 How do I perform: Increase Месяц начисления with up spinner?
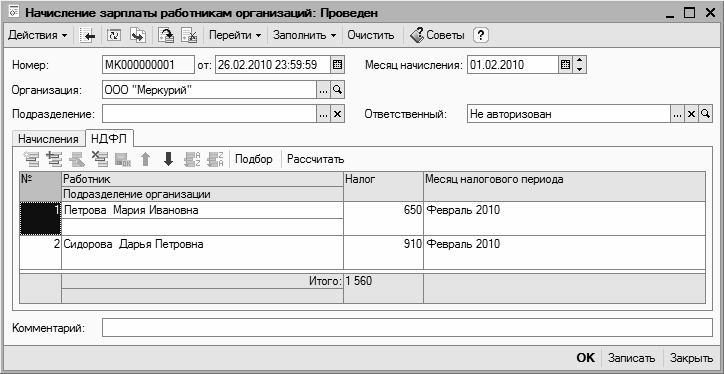pyautogui.click(x=579, y=60)
